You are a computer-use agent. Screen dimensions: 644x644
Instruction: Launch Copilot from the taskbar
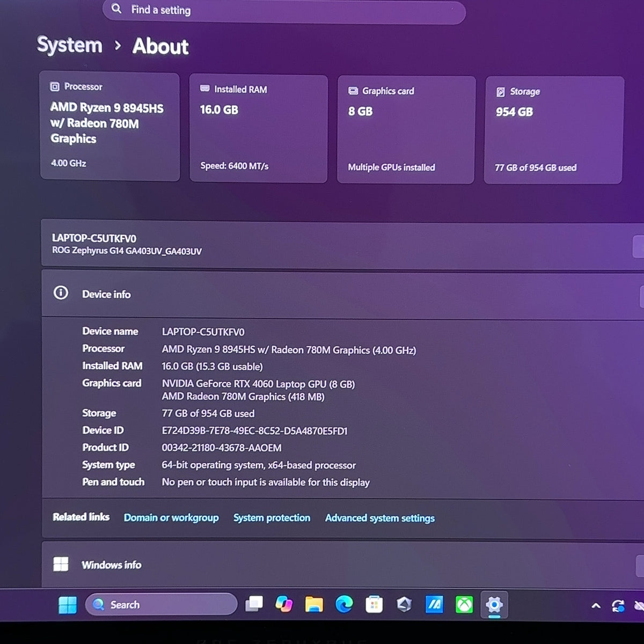(x=284, y=604)
